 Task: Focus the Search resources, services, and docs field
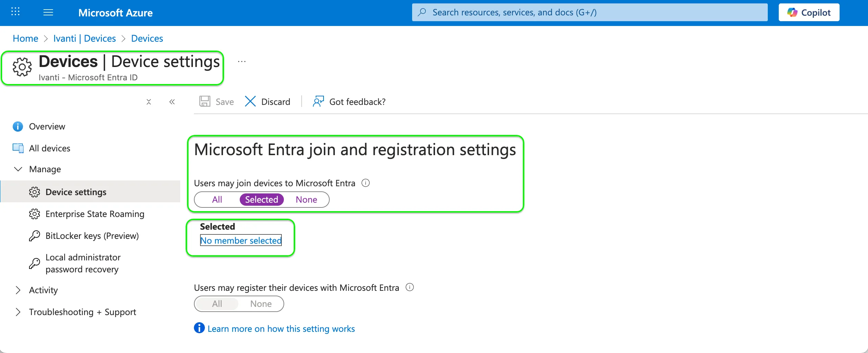point(590,13)
